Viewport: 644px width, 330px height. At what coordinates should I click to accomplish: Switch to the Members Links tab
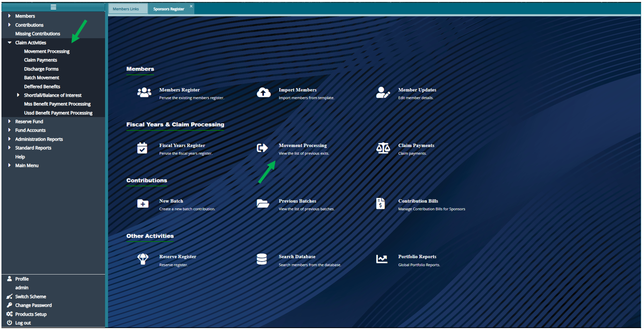click(x=125, y=9)
